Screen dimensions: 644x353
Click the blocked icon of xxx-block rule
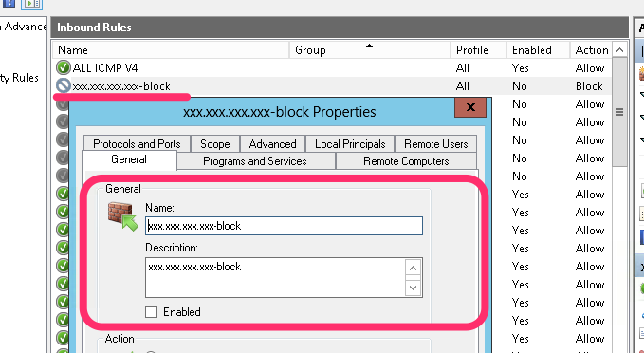[x=64, y=85]
